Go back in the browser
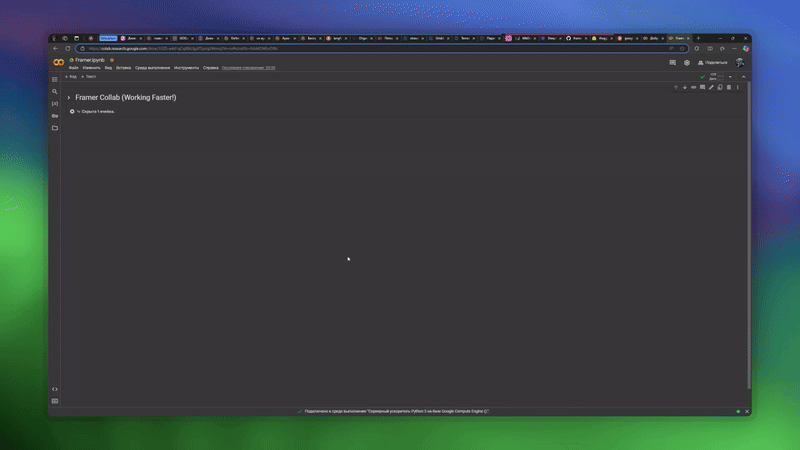 (56, 48)
